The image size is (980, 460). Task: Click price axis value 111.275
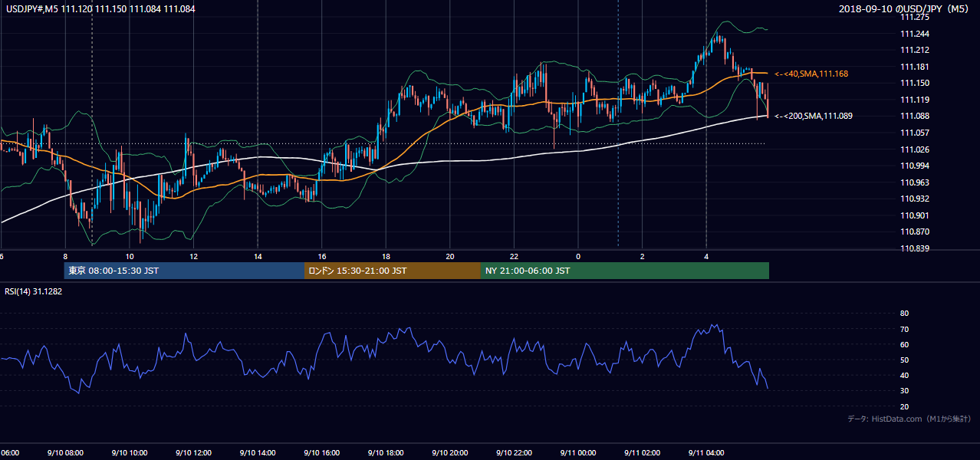pyautogui.click(x=915, y=17)
